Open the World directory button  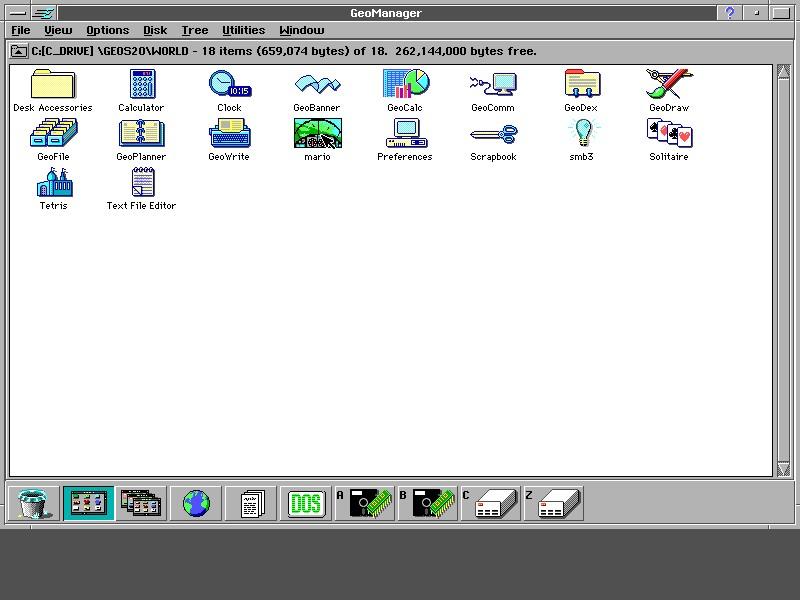coord(89,504)
